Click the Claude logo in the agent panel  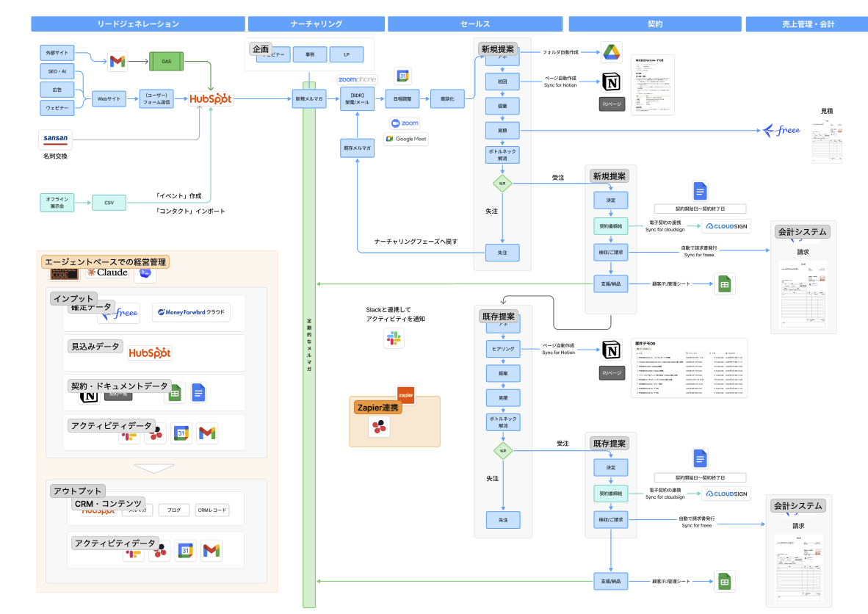[x=107, y=272]
